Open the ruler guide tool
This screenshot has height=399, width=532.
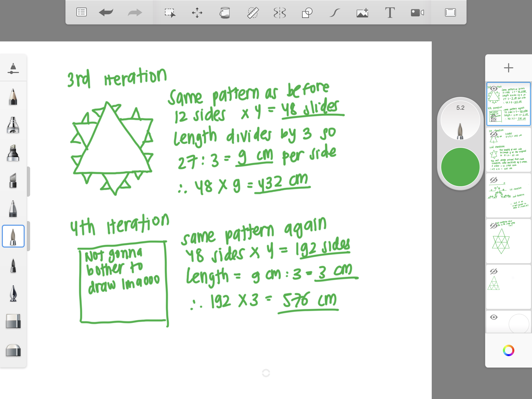point(252,12)
